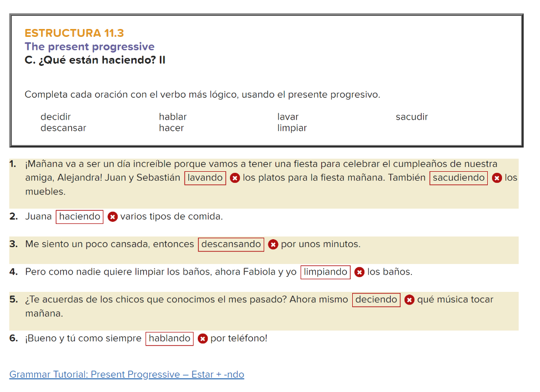The height and width of the screenshot is (392, 540).
Task: Select the 'hablando' answer box in question 6
Action: click(169, 338)
